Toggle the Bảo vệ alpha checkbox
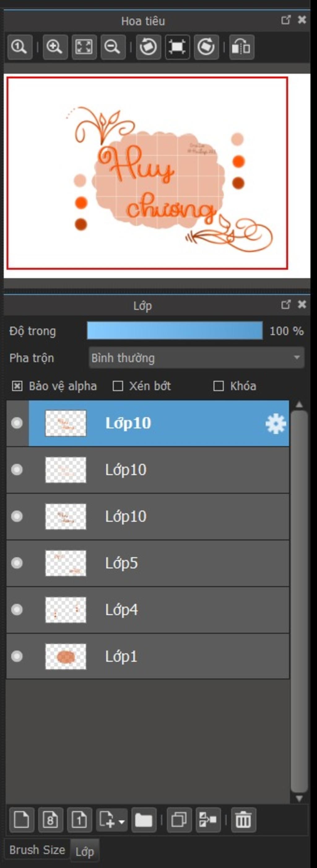 click(17, 386)
